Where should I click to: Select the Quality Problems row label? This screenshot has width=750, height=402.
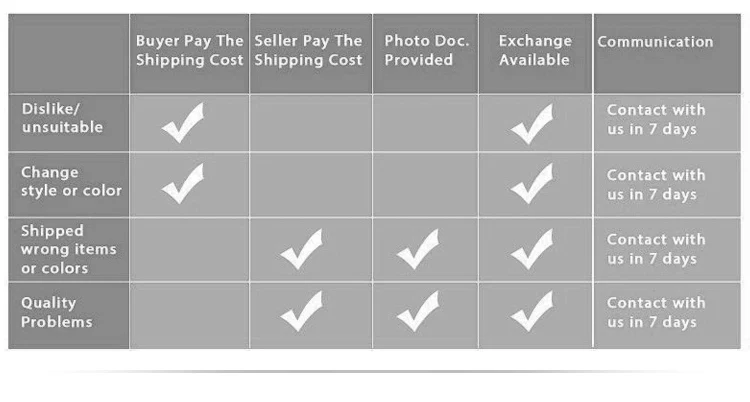(x=56, y=312)
